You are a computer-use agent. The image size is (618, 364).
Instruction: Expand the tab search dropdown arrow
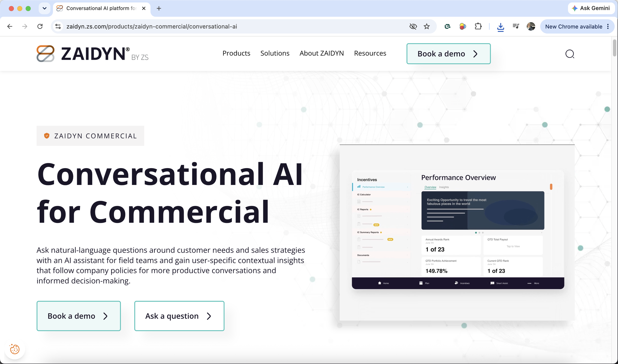tap(44, 8)
